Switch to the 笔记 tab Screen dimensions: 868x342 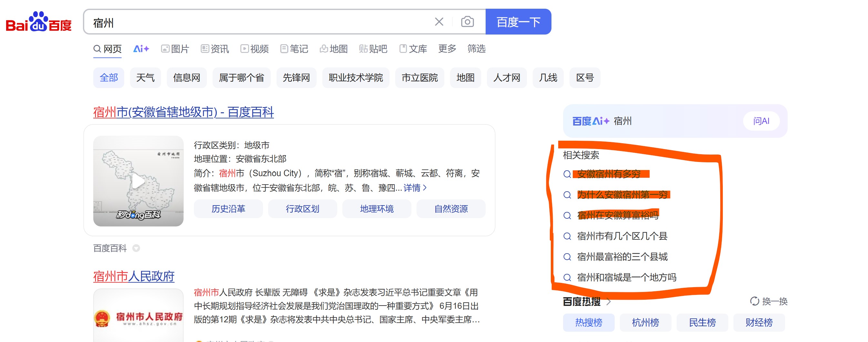tap(294, 49)
